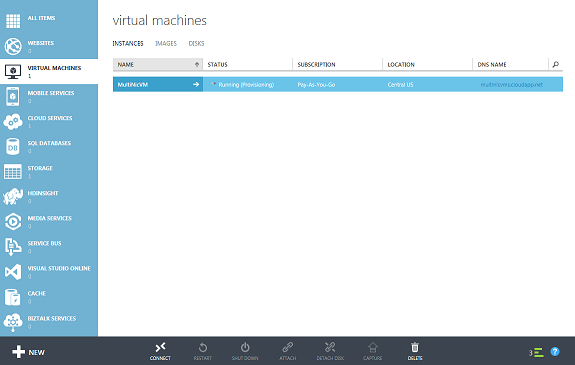Open the multinicvms.cloudapp.net DNS link
Screen dimensions: 575x365
[512, 84]
